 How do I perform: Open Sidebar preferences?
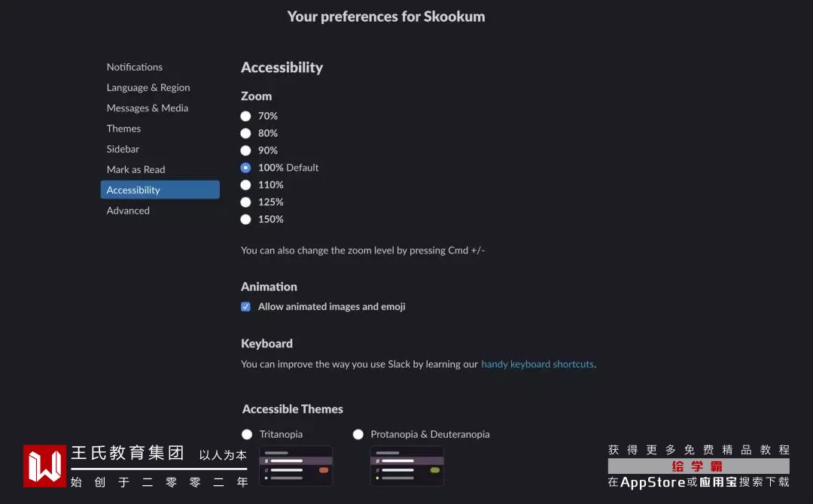(x=123, y=149)
